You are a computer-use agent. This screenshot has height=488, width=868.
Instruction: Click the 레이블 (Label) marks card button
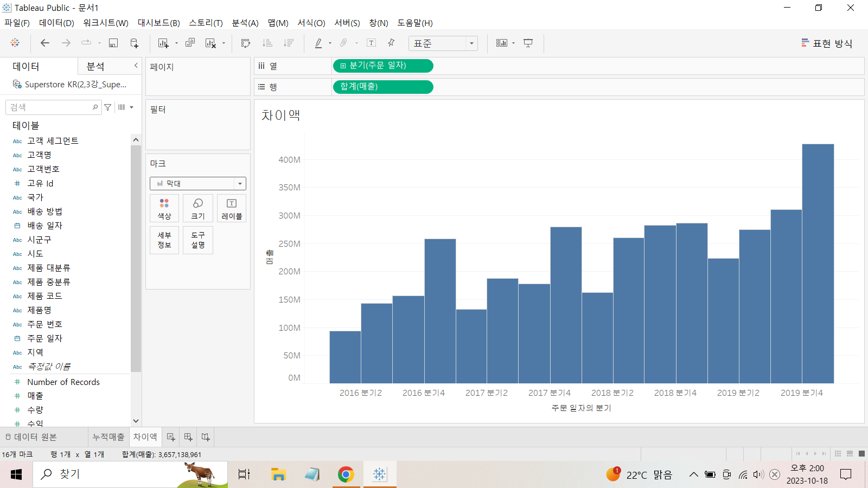click(232, 208)
